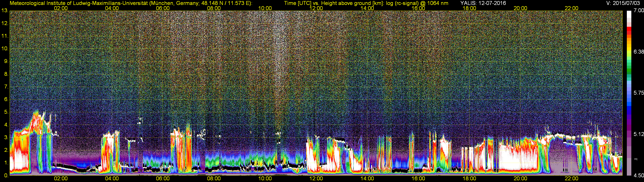Click the 22:00 tick on the bottom time axis
The width and height of the screenshot is (644, 182).
571,179
